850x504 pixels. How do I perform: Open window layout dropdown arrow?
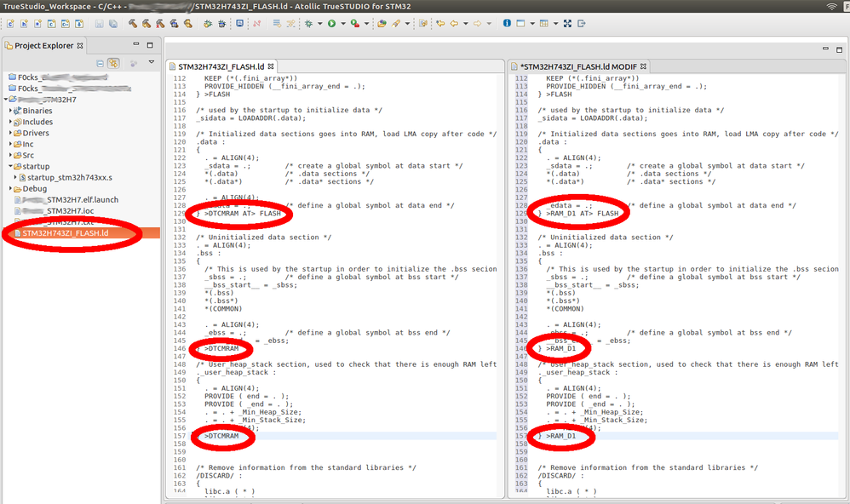532,24
